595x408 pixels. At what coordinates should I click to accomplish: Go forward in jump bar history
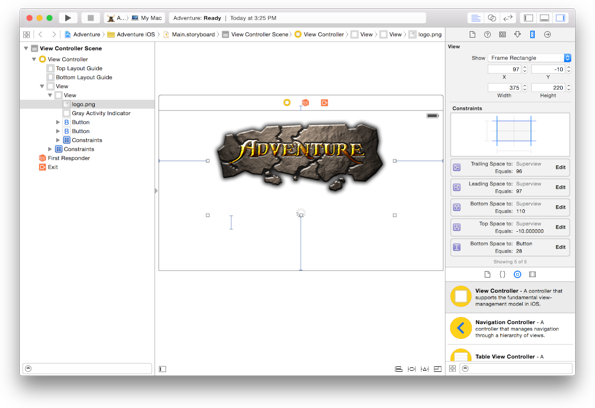[54, 35]
